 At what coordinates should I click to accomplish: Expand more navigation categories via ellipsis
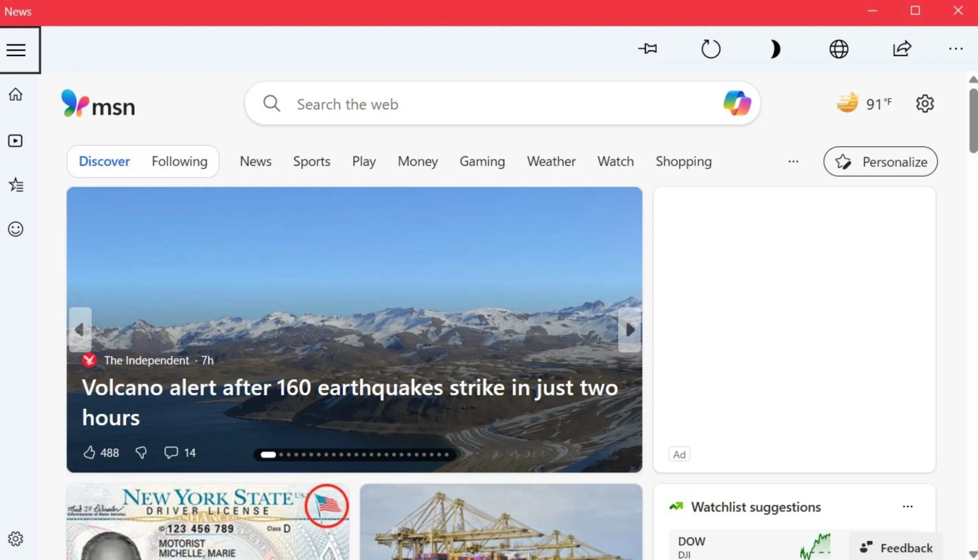pos(793,161)
